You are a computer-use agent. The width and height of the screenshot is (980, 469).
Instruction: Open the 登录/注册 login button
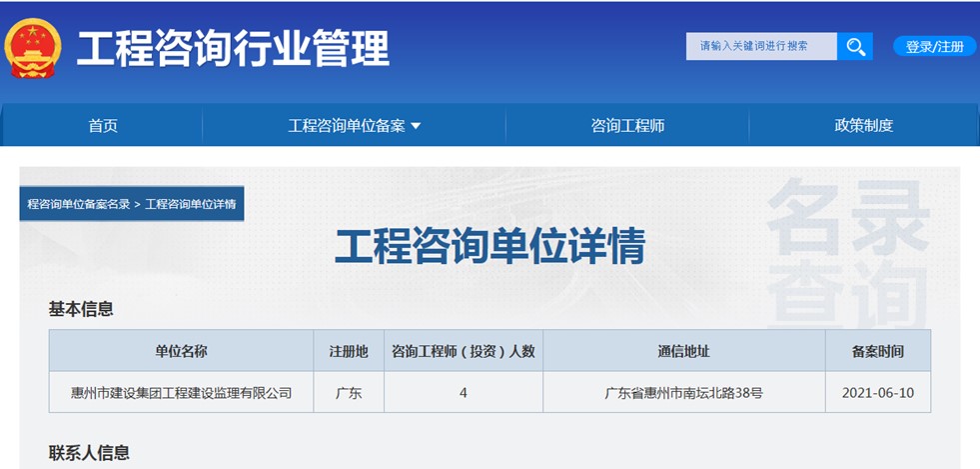coord(934,46)
